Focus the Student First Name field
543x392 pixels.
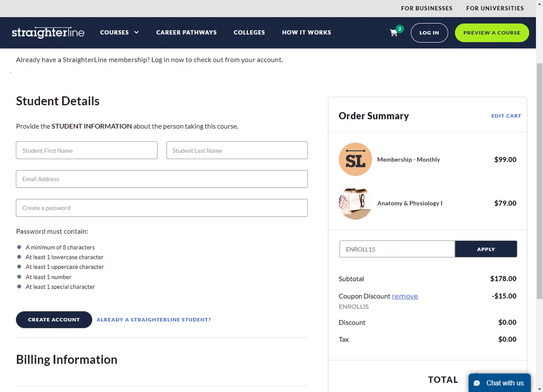pyautogui.click(x=87, y=150)
